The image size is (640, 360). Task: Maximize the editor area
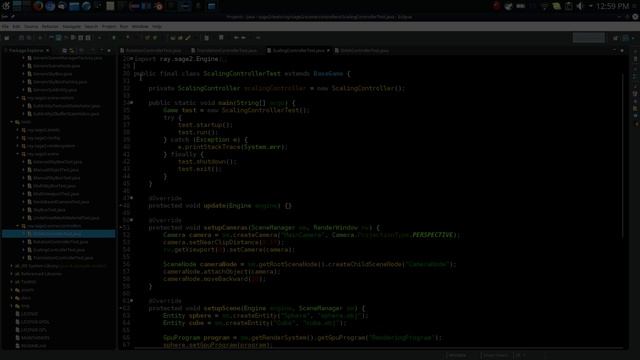click(x=622, y=51)
